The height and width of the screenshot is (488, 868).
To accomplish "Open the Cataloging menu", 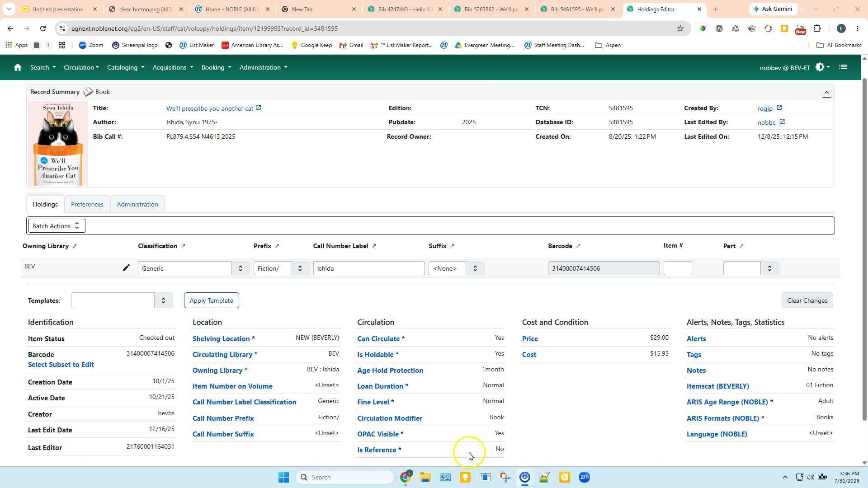I will (126, 67).
